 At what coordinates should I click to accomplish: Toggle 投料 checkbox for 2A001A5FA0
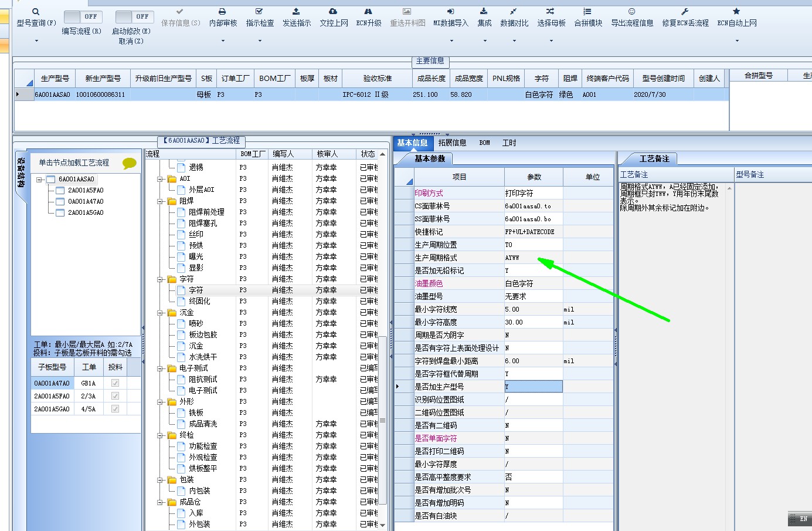(115, 396)
